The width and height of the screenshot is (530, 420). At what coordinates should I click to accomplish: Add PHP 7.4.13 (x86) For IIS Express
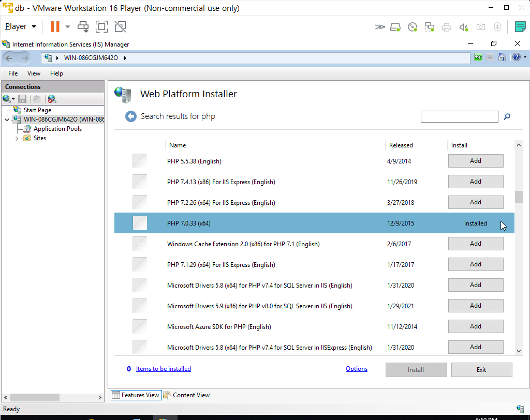tap(476, 182)
